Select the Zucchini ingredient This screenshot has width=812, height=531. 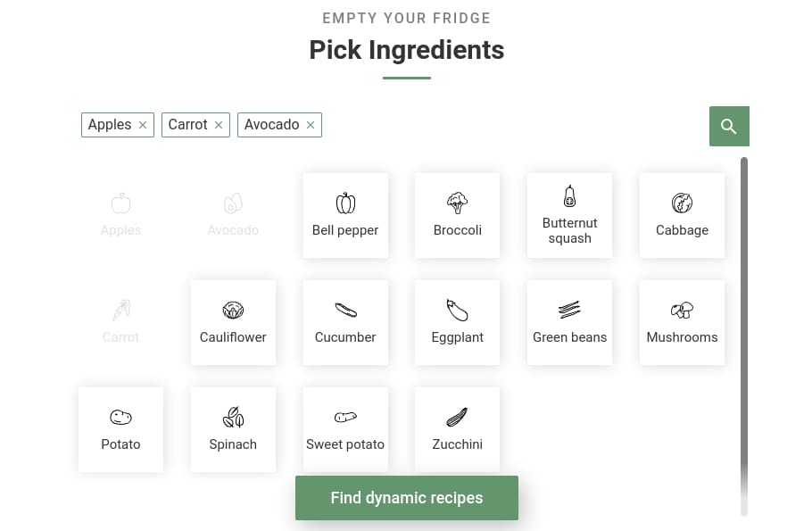pyautogui.click(x=457, y=428)
